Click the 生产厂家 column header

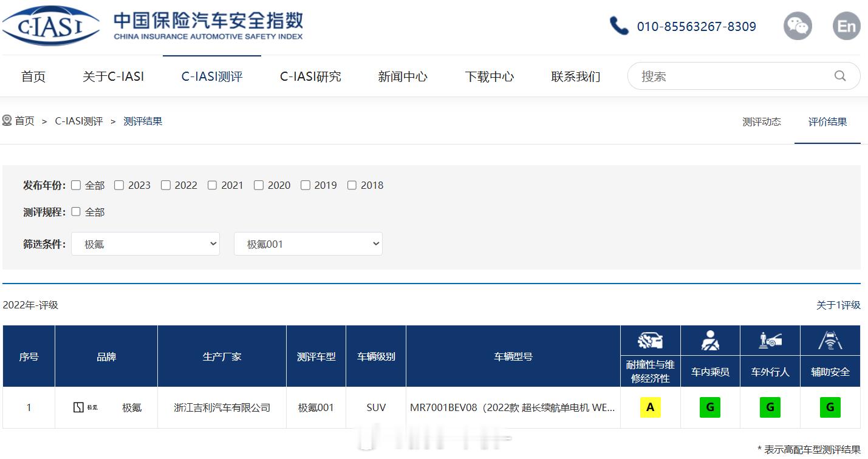click(x=222, y=356)
